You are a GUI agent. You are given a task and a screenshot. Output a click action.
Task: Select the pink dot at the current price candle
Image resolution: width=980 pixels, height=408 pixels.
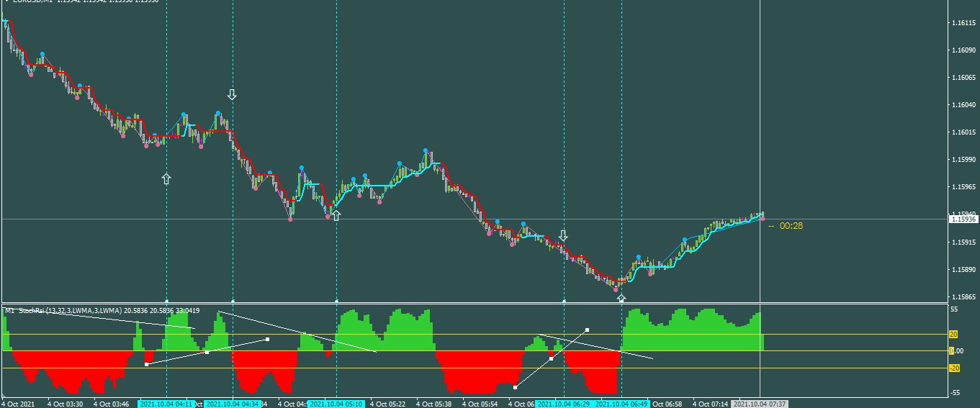pos(763,219)
